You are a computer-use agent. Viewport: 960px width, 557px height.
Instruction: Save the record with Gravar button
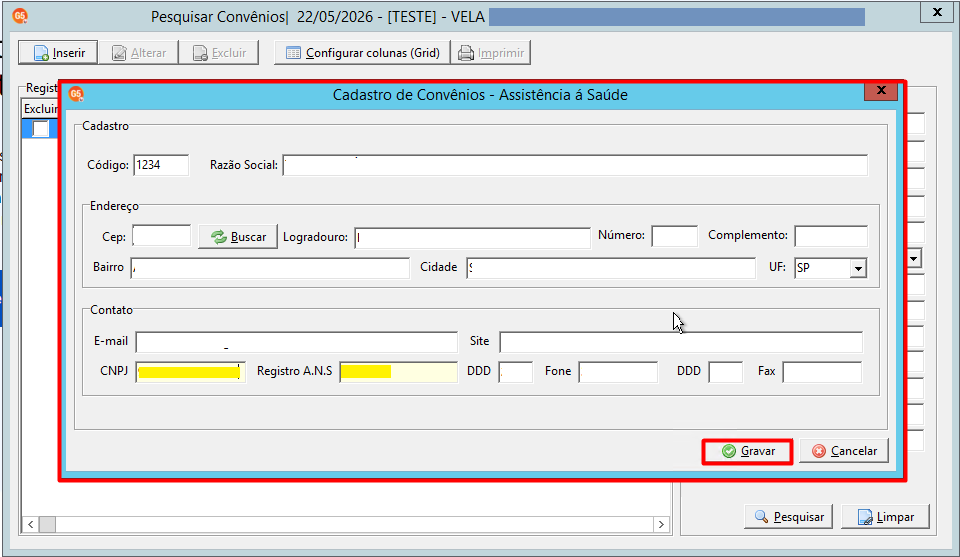748,451
